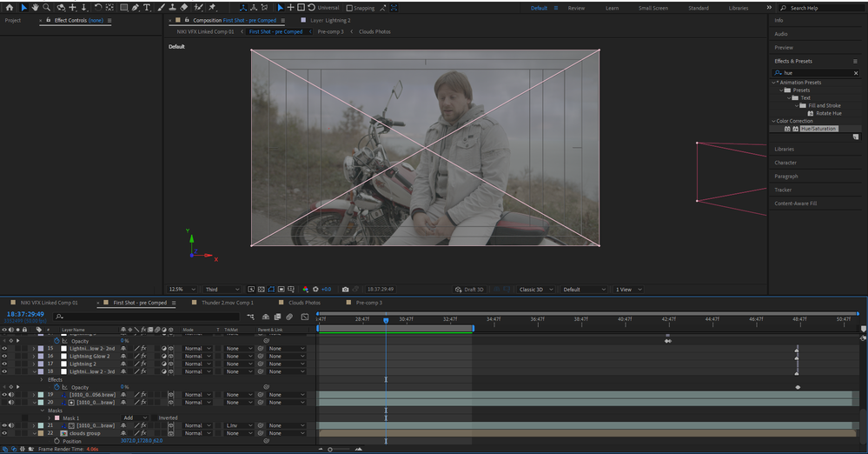Toggle Draft 3D mode

click(469, 290)
